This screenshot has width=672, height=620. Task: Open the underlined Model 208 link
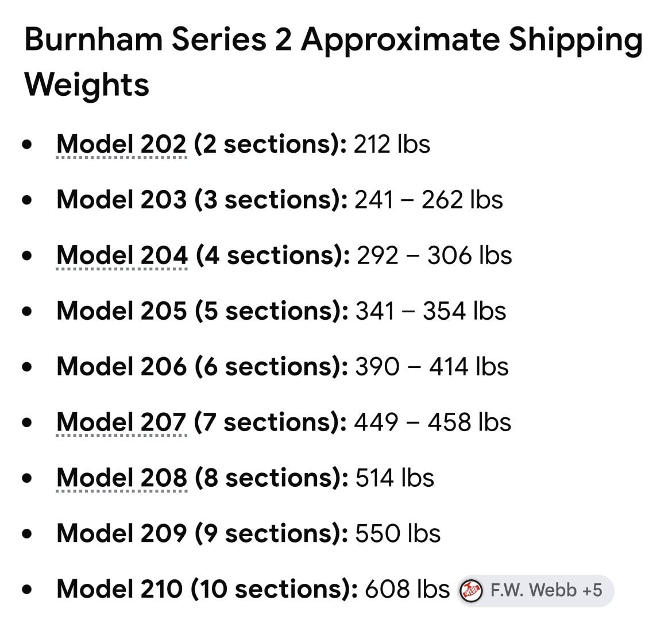point(122,478)
